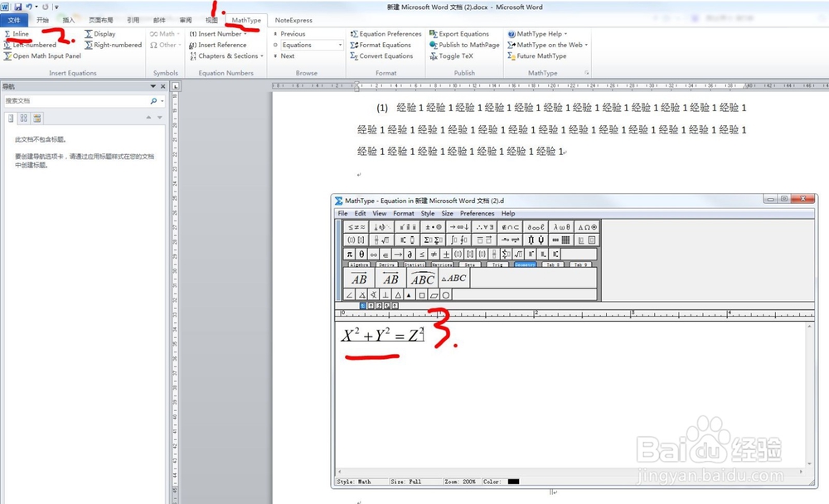The image size is (829, 504).
Task: Select the Algebra tab in MathType
Action: pyautogui.click(x=359, y=264)
